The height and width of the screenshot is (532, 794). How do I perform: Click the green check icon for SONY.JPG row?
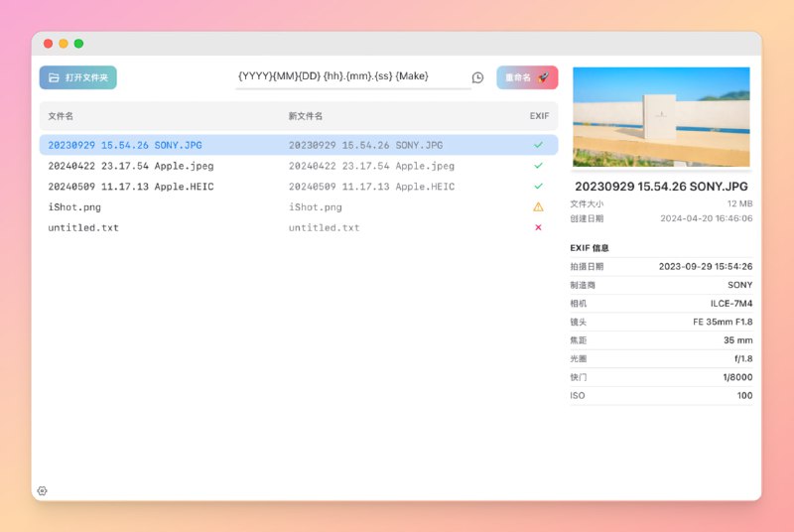pos(538,145)
